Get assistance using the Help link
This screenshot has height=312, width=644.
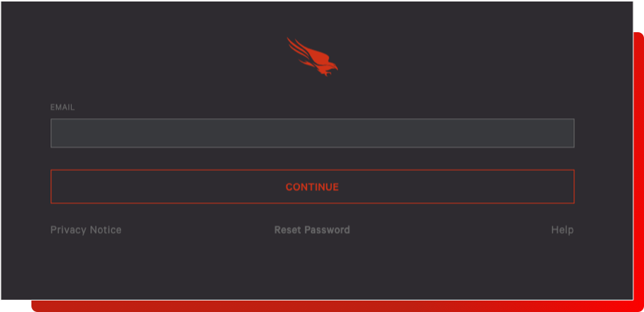(562, 230)
